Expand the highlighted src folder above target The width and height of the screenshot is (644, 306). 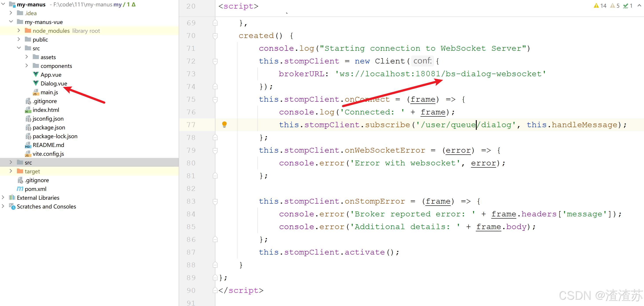(x=11, y=162)
